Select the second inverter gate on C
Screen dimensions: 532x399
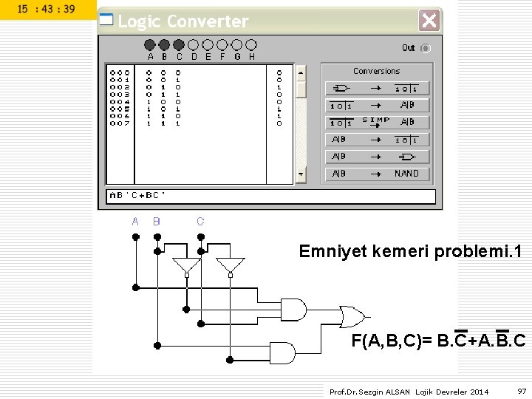pyautogui.click(x=231, y=267)
